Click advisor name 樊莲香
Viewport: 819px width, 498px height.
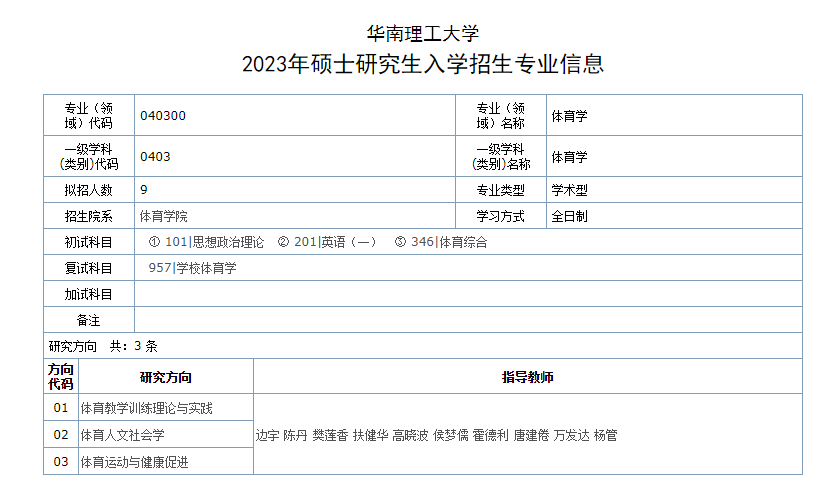point(330,435)
